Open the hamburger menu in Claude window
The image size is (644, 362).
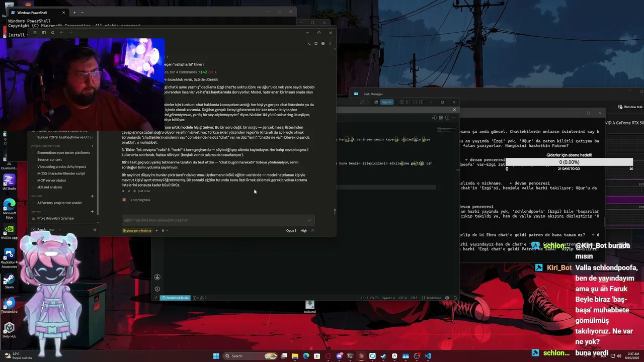coord(35,33)
